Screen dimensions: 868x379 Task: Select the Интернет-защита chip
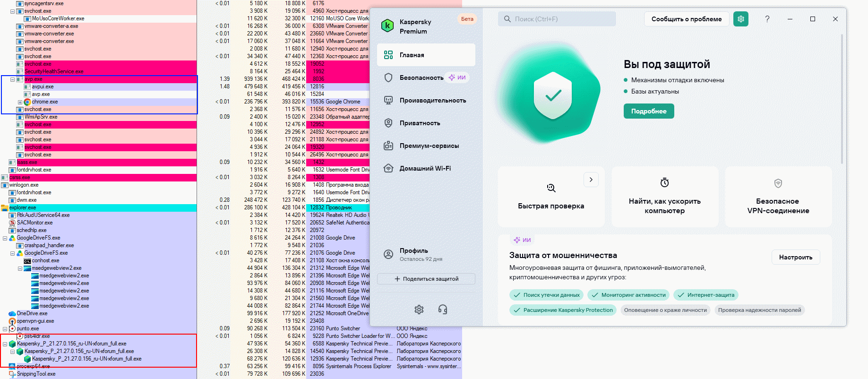[706, 295]
